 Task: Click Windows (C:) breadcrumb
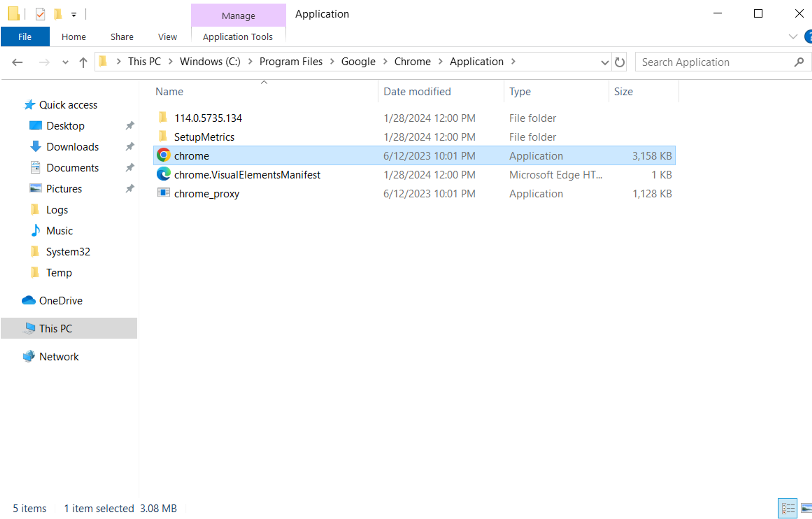pyautogui.click(x=210, y=62)
